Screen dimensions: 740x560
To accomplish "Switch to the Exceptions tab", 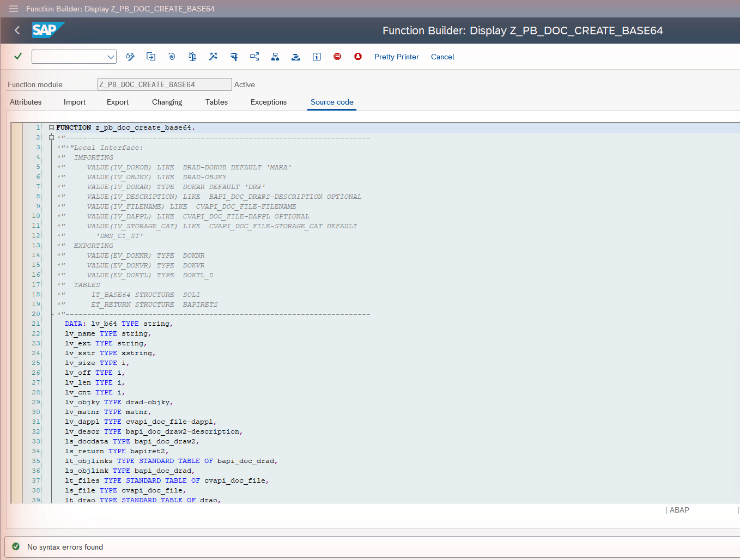I will click(269, 102).
